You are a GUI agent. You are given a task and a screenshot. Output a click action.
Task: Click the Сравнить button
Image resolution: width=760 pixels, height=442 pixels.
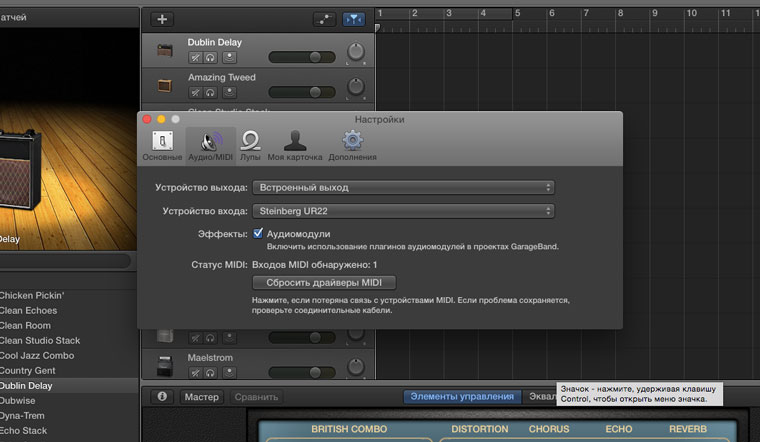tap(256, 397)
